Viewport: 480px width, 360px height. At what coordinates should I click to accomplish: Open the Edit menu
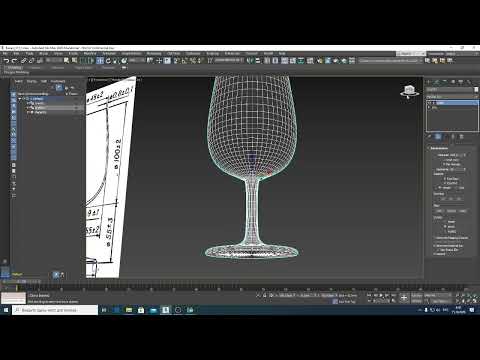[x=17, y=53]
